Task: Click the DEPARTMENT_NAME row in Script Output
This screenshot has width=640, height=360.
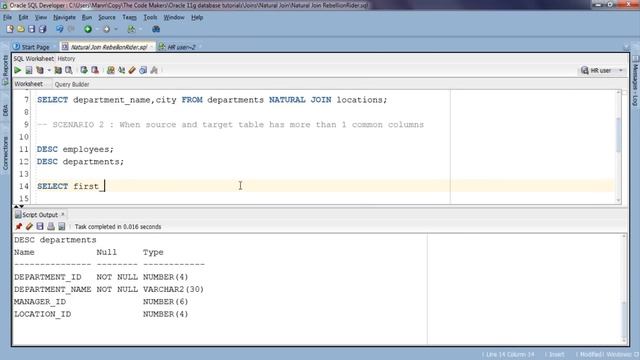Action: (x=109, y=289)
